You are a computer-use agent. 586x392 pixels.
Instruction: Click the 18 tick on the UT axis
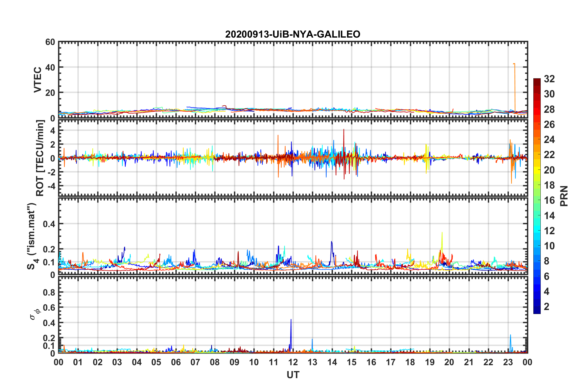click(410, 362)
